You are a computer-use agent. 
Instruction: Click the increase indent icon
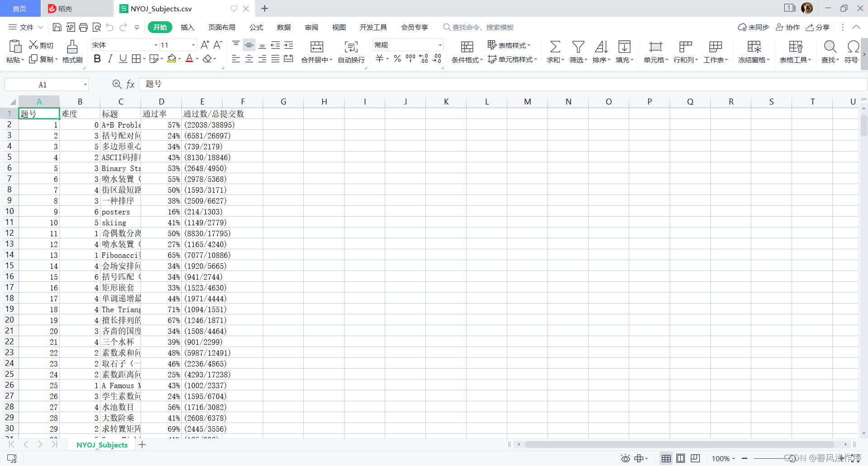[x=288, y=45]
